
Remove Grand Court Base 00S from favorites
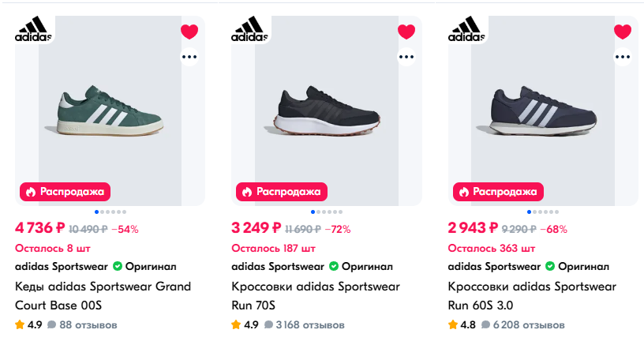(189, 32)
